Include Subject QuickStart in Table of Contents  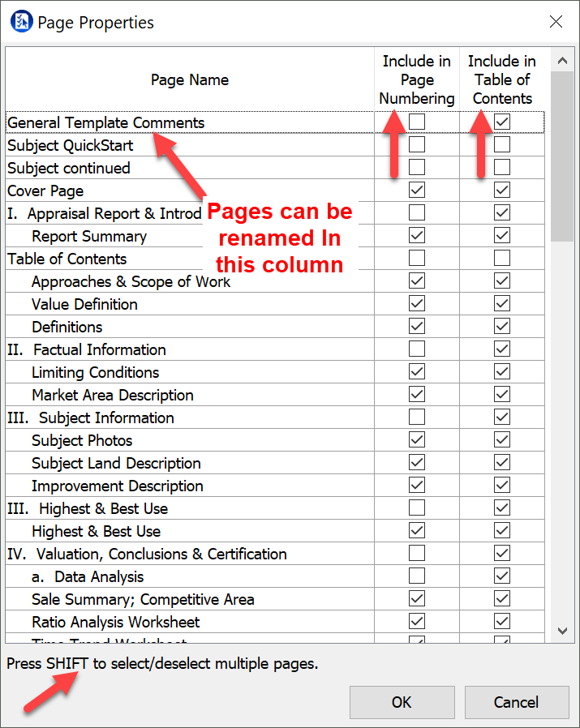click(x=502, y=145)
